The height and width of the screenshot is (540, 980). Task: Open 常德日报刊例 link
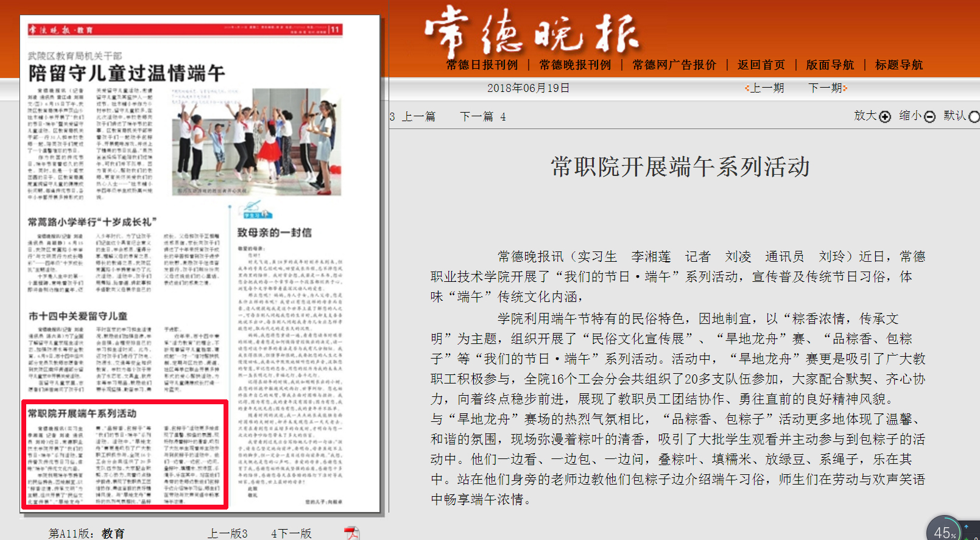pos(482,65)
